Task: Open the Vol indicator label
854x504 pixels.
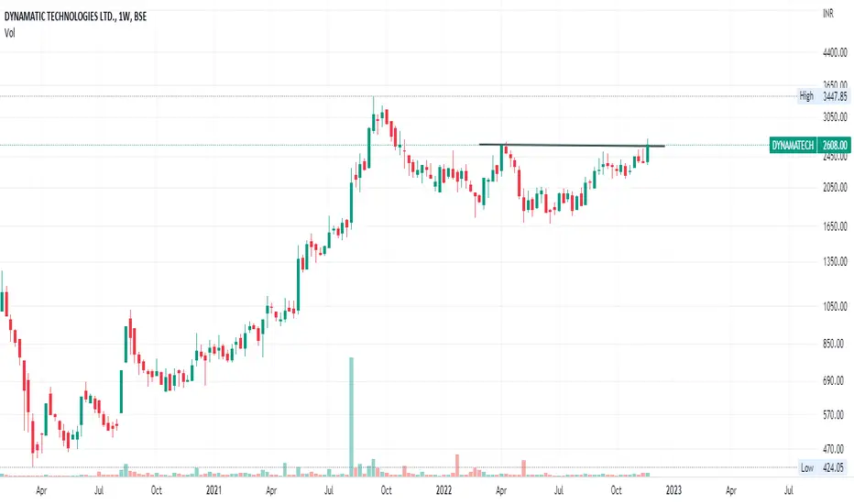Action: (x=10, y=33)
